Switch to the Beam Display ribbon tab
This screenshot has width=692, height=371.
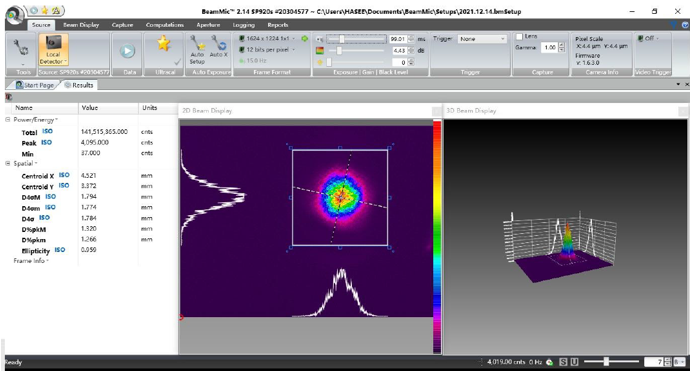point(81,25)
